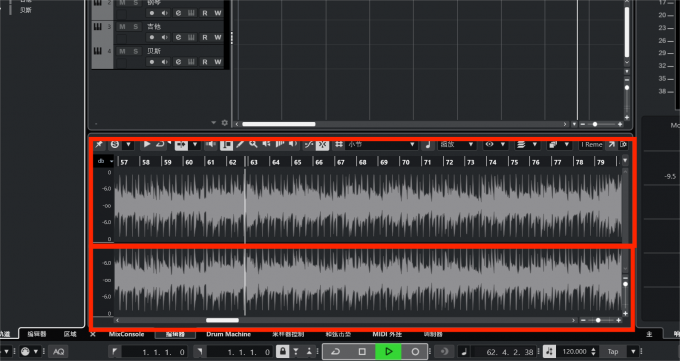Click the position display 62. 4. 2. 38
Screen dimensions: 680x361
510,352
